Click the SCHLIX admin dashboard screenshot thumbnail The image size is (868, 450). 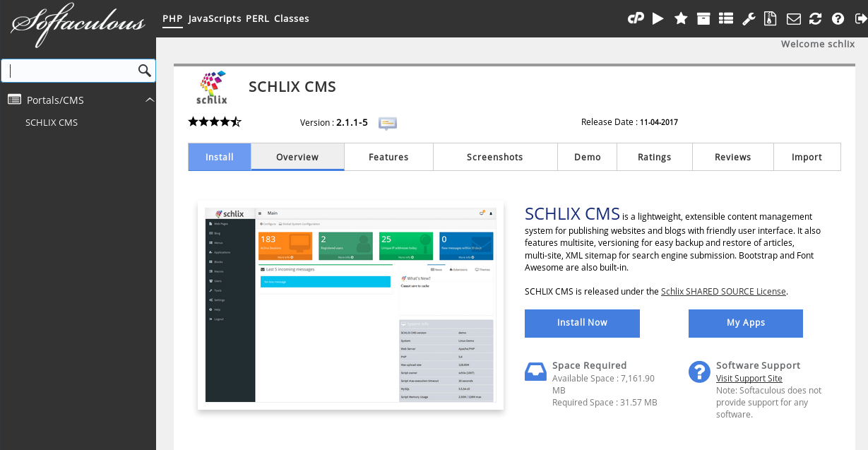coord(350,305)
